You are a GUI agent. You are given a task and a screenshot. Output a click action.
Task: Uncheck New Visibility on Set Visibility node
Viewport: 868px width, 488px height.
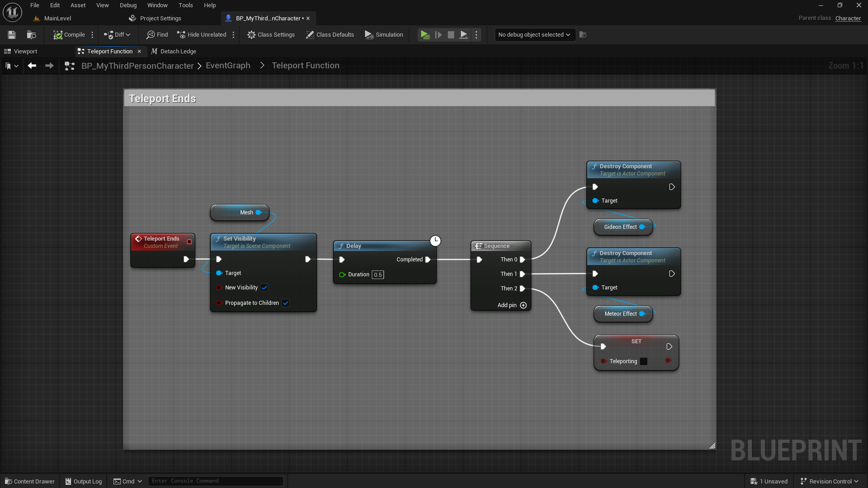point(265,288)
